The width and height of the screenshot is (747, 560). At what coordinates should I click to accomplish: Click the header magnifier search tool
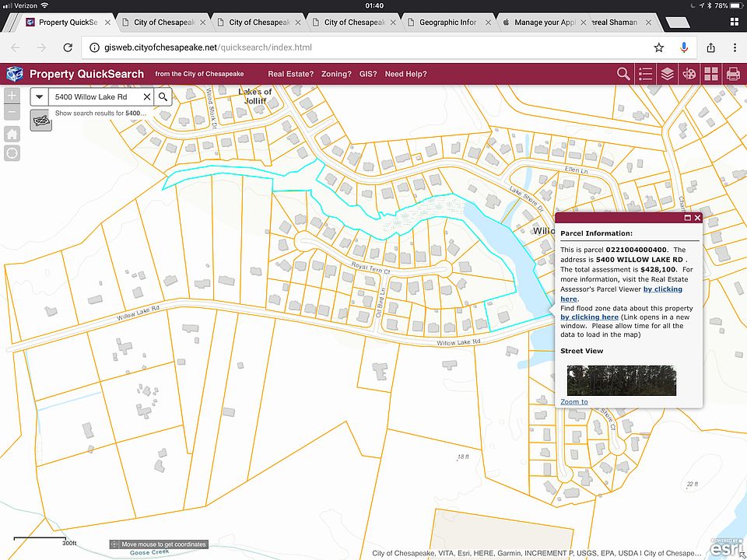pos(623,74)
